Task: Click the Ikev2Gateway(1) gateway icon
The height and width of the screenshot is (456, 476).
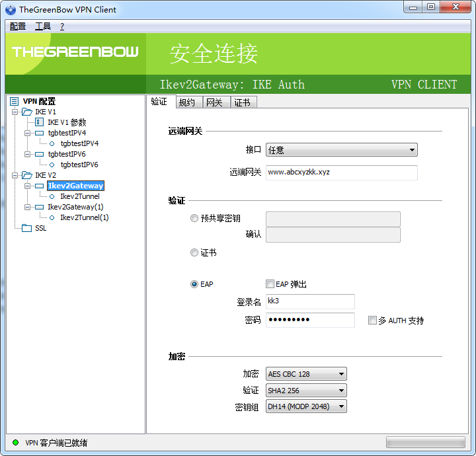Action: (39, 208)
